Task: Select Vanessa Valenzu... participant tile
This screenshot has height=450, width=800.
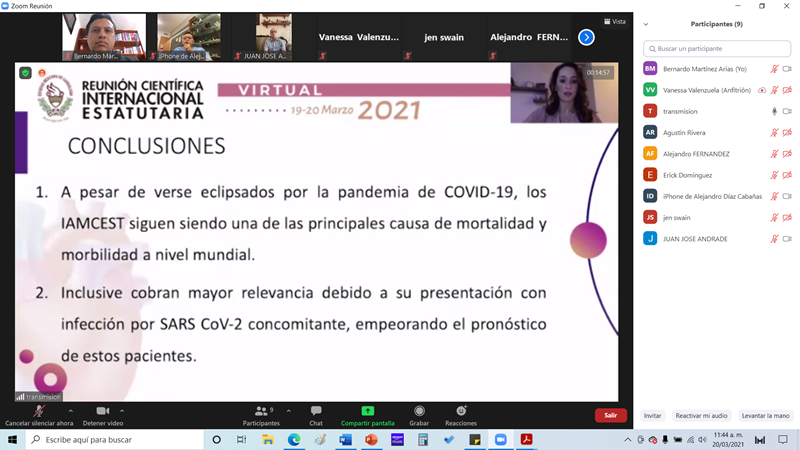Action: pyautogui.click(x=359, y=37)
